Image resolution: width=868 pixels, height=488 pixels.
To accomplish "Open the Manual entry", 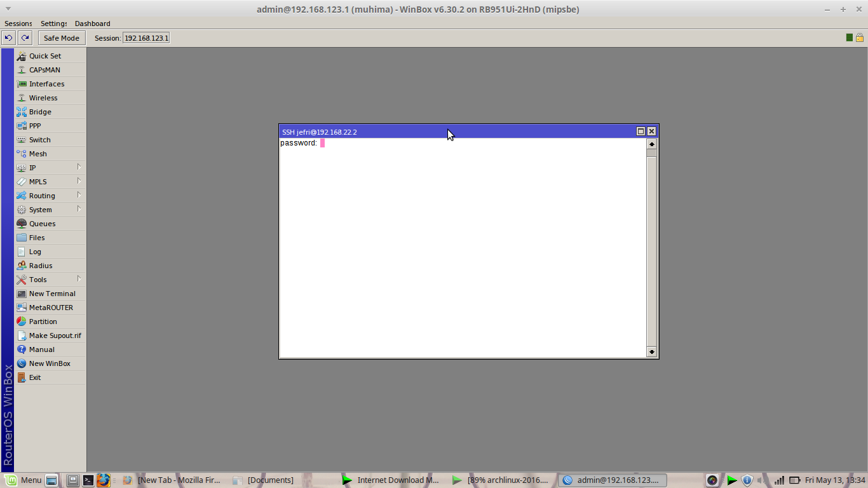I will [x=50, y=349].
